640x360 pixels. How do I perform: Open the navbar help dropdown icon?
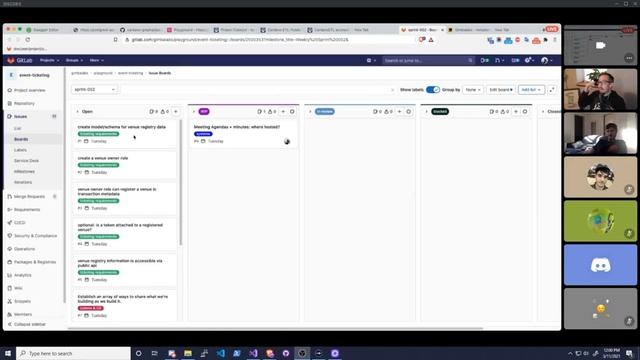point(529,60)
